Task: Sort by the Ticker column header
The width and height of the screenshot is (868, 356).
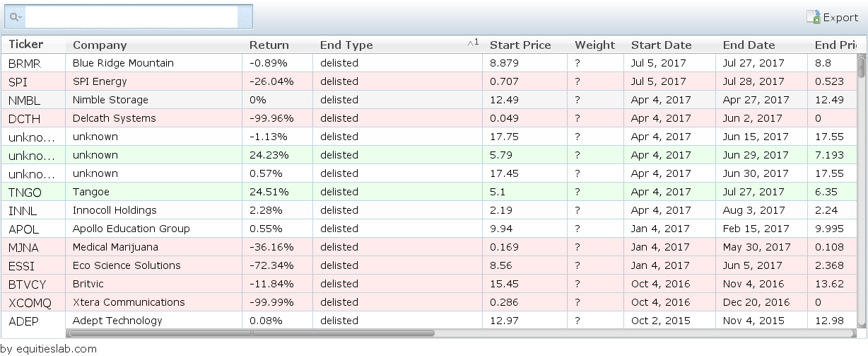Action: coord(33,45)
